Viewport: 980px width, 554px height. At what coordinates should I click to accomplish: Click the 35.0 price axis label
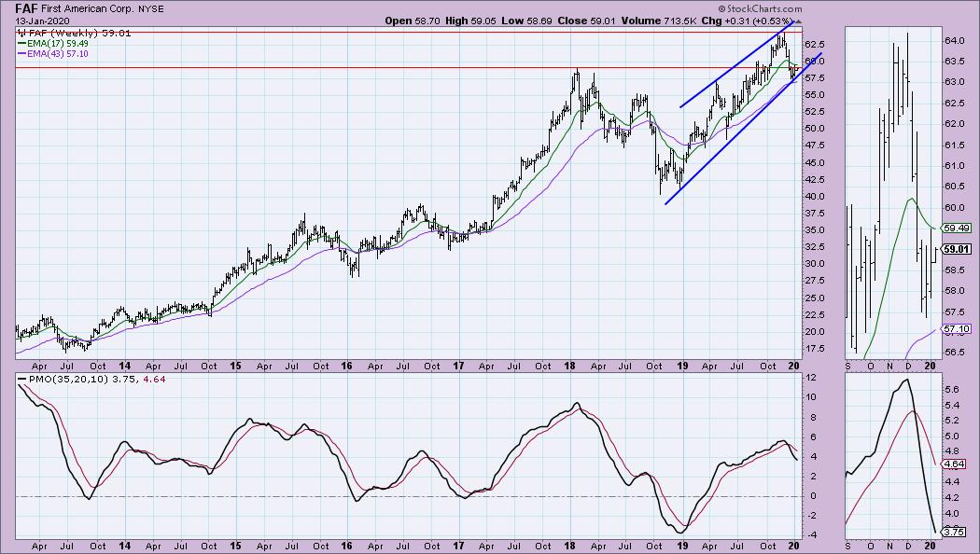[814, 230]
